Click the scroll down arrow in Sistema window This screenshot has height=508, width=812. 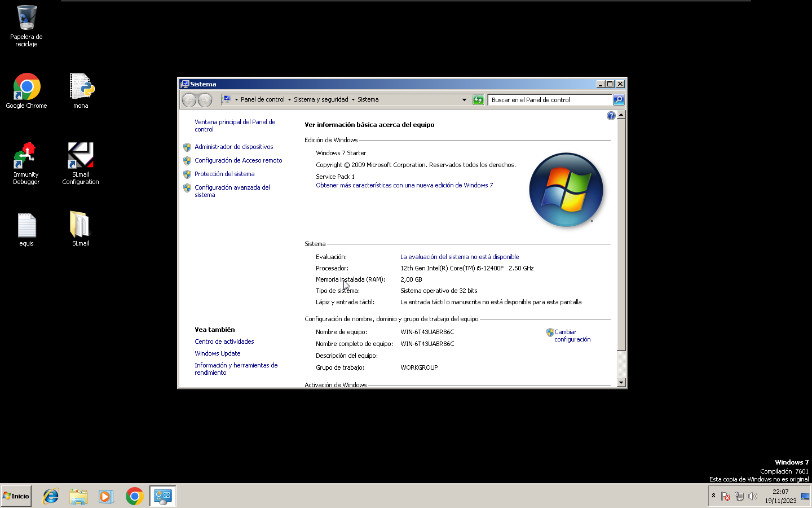pyautogui.click(x=621, y=383)
